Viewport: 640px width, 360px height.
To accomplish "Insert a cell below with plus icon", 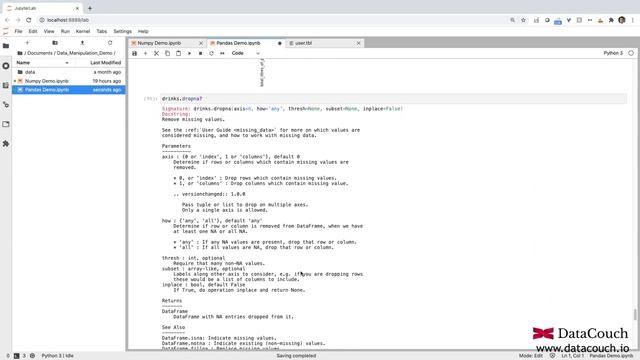I will (x=145, y=53).
